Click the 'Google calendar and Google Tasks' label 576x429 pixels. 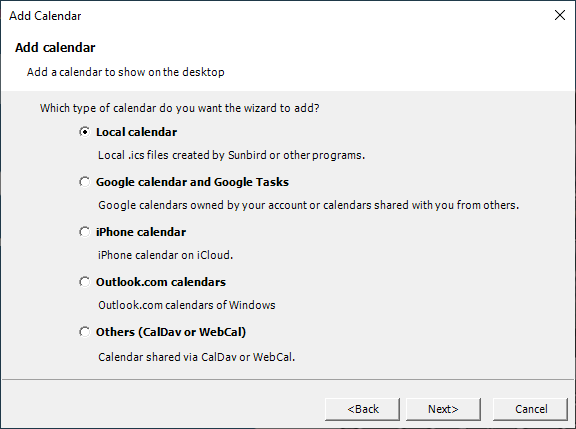pyautogui.click(x=192, y=182)
